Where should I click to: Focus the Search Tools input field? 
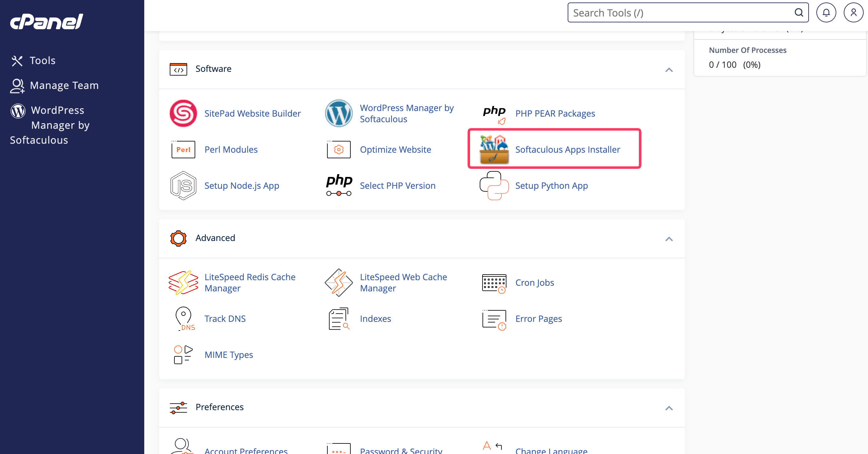tap(688, 13)
